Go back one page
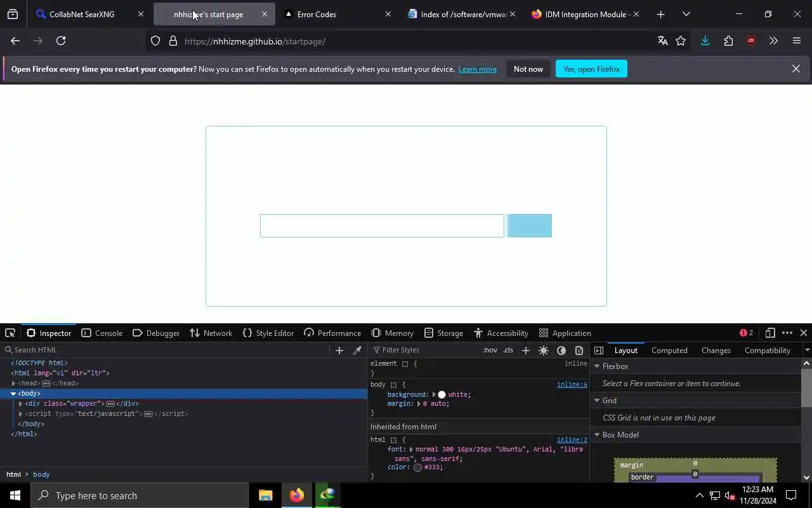 tap(15, 41)
